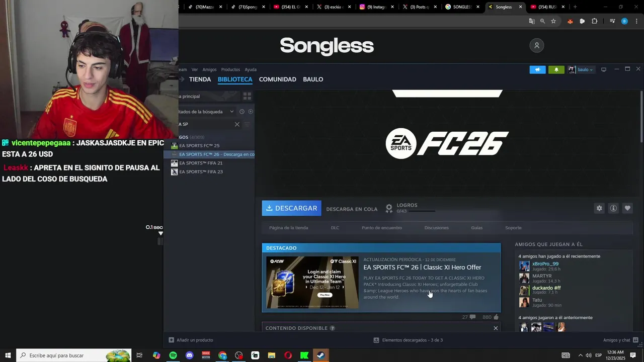Image resolution: width=644 pixels, height=362 pixels.
Task: Click the blue DESCARGAR download button
Action: coord(291,208)
